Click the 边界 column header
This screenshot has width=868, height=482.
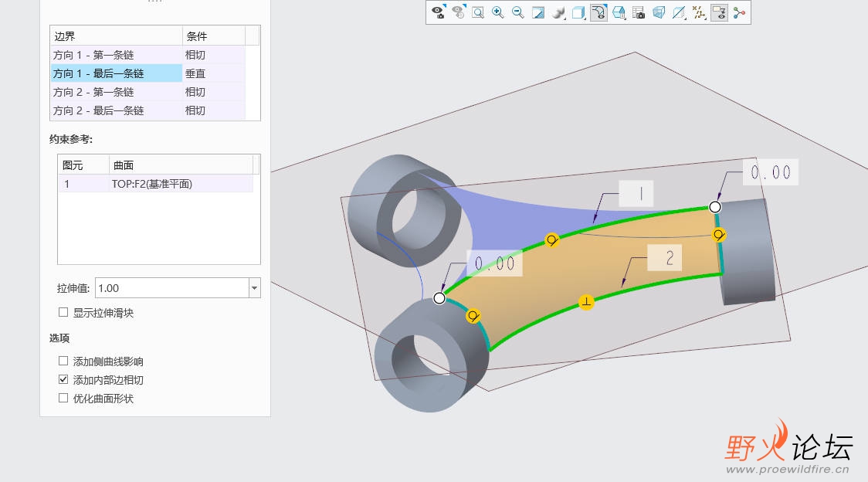(x=117, y=36)
